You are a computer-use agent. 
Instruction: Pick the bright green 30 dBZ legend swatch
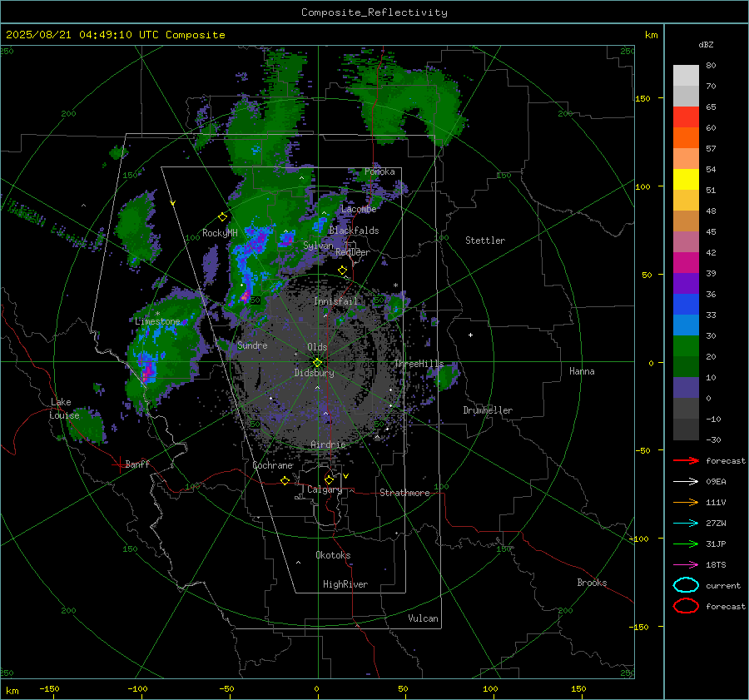686,346
